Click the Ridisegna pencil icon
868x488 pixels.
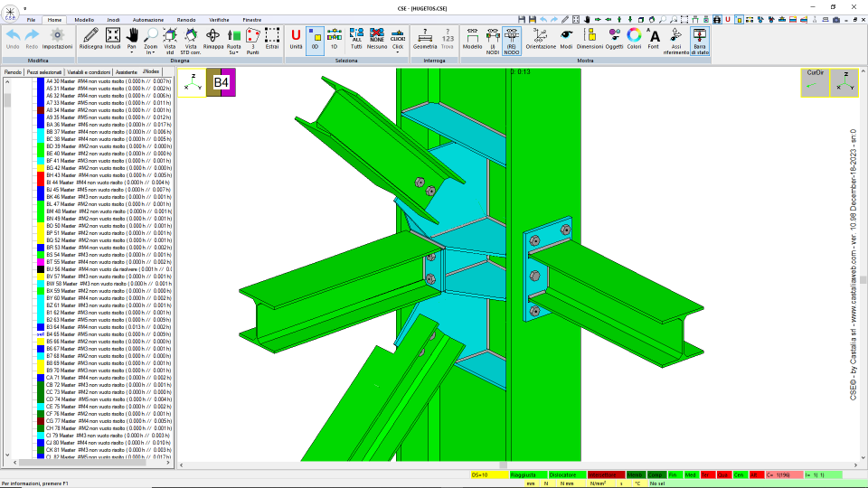click(x=90, y=36)
